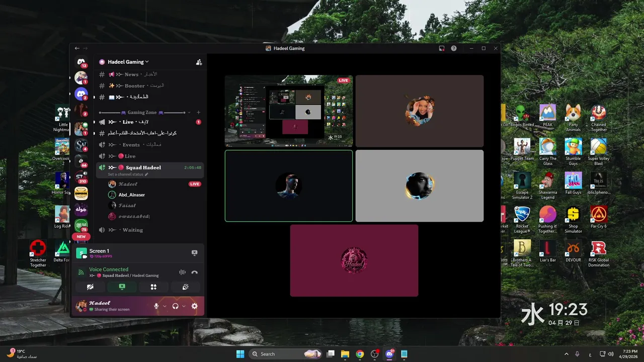Toggle screen sharing off
This screenshot has width=644, height=362.
pos(122,287)
